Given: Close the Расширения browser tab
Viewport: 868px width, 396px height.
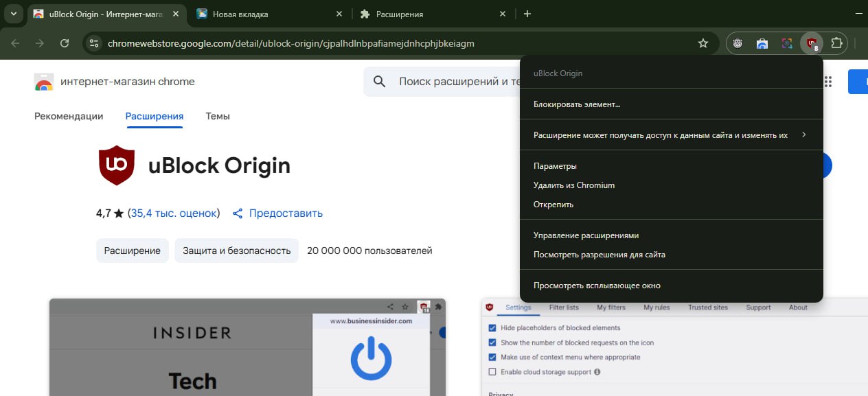Looking at the screenshot, I should click(x=503, y=14).
